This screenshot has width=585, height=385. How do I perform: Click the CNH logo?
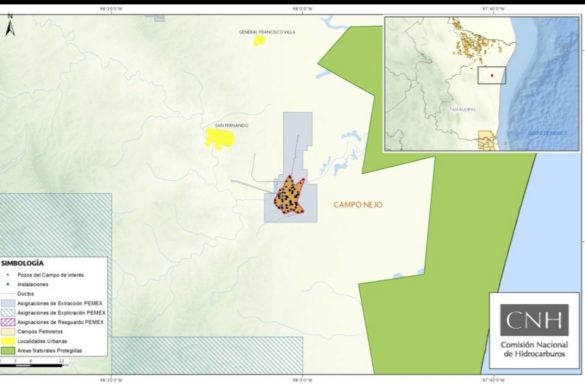534,320
